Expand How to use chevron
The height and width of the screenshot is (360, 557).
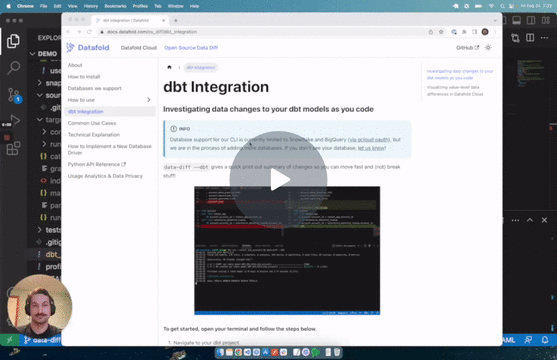148,100
